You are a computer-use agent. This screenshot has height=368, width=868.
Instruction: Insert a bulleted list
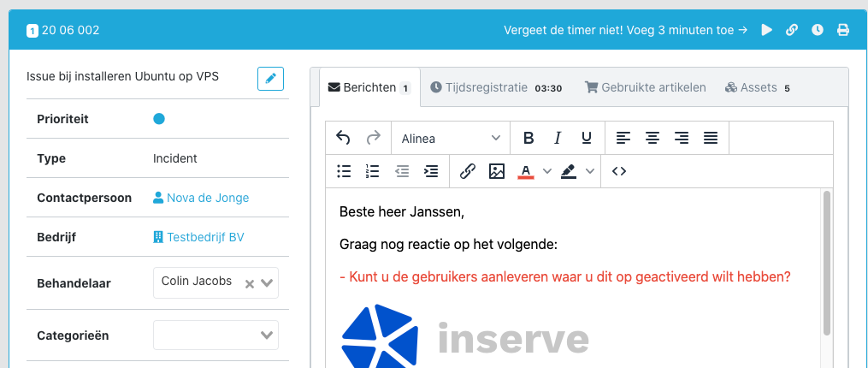click(x=344, y=171)
